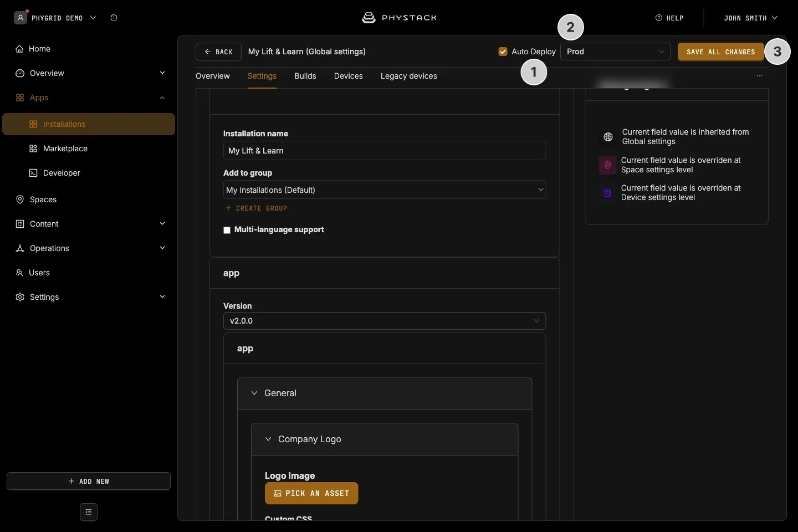Open the Version v2.0.0 dropdown
The height and width of the screenshot is (532, 798).
[385, 321]
